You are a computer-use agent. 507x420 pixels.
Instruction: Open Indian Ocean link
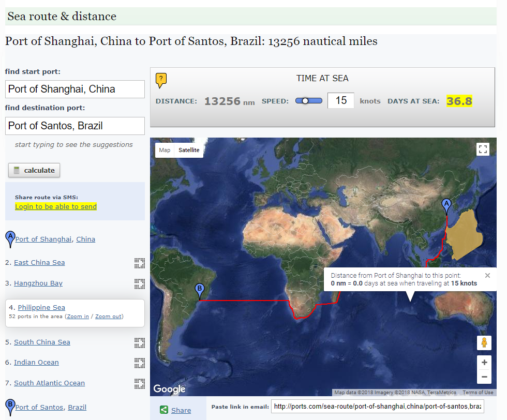36,363
